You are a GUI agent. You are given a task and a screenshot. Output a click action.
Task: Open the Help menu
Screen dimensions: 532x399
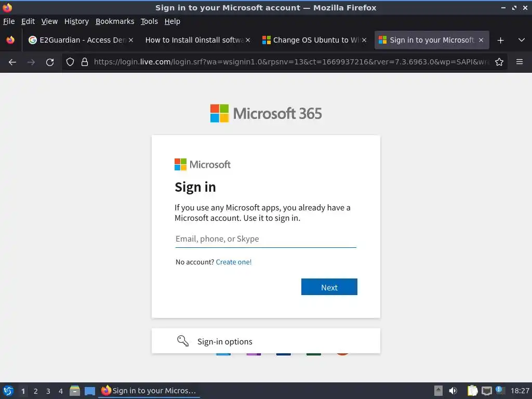[x=172, y=21]
